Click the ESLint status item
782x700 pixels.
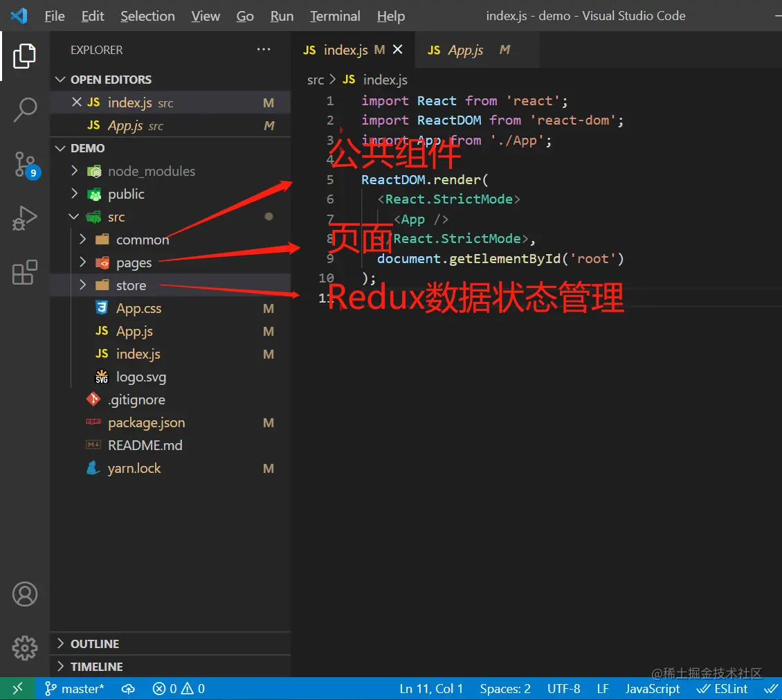pos(722,688)
